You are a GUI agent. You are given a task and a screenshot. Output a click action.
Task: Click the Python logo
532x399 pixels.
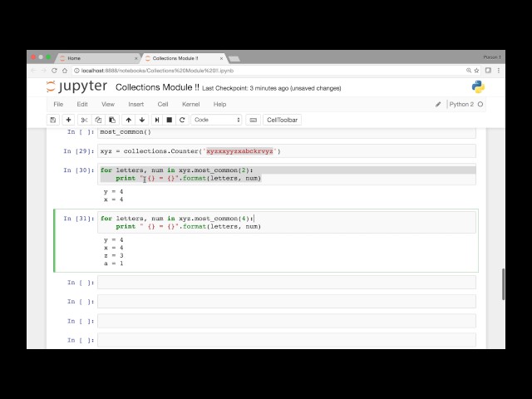pos(478,86)
